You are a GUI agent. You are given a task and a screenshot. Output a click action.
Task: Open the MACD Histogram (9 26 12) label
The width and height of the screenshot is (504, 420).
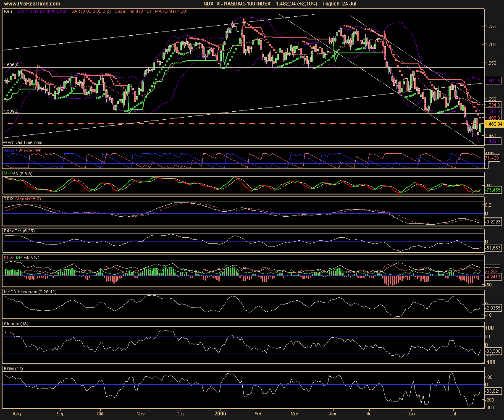click(x=30, y=291)
